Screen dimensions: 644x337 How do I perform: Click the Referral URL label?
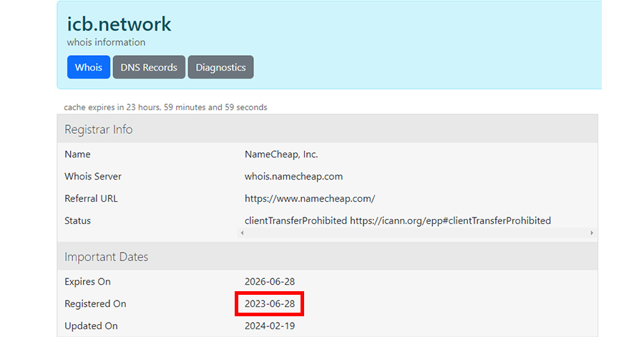pos(91,199)
